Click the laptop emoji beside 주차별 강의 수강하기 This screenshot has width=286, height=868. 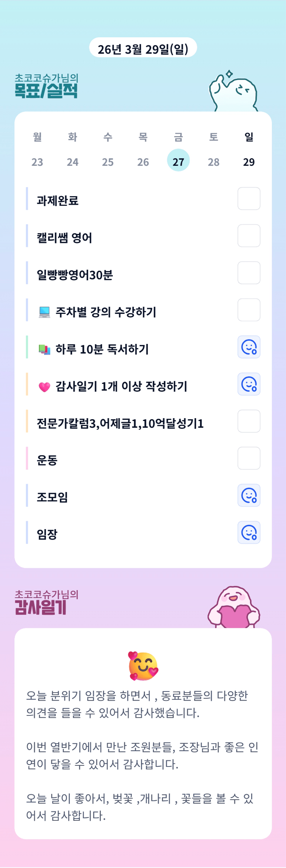[x=45, y=312]
